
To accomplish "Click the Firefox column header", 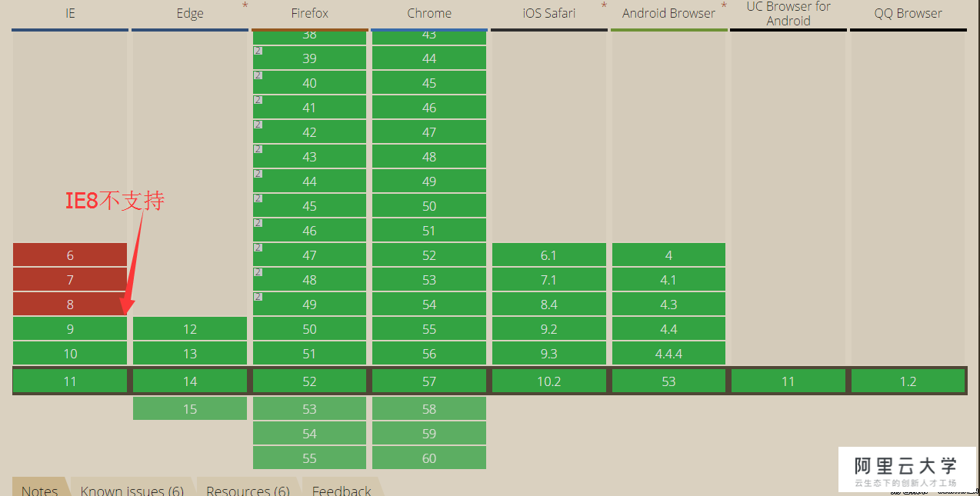I will click(x=309, y=14).
